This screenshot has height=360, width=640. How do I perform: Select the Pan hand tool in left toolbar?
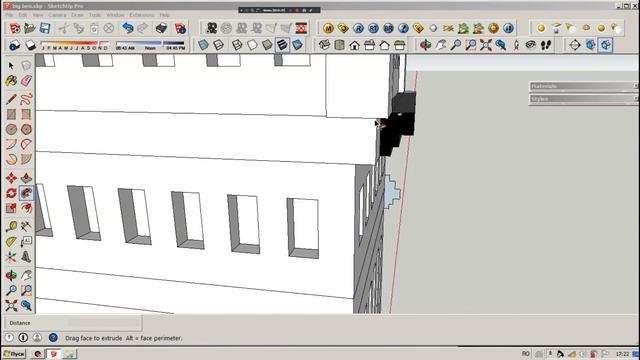pos(26,275)
